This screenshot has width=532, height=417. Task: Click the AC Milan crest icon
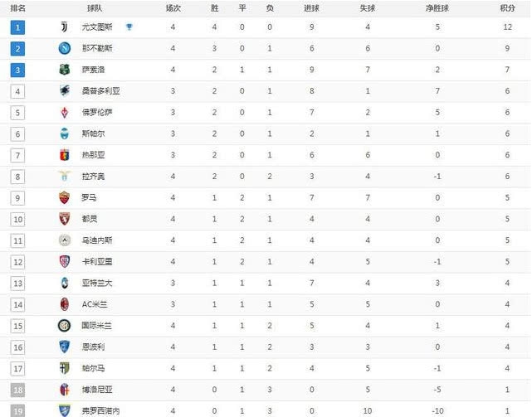coord(65,304)
